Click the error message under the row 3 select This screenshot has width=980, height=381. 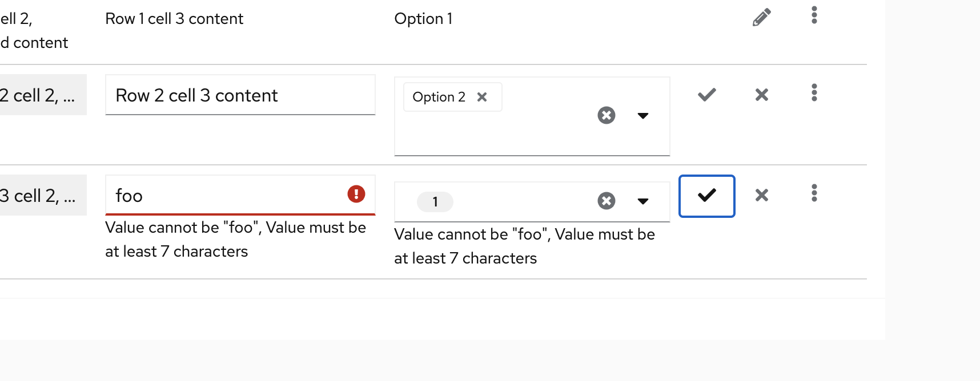pos(524,246)
